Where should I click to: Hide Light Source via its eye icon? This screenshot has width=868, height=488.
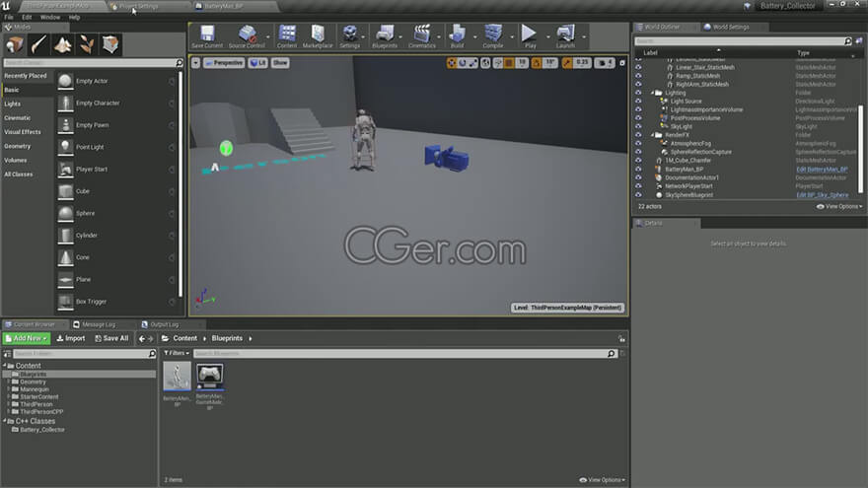638,102
